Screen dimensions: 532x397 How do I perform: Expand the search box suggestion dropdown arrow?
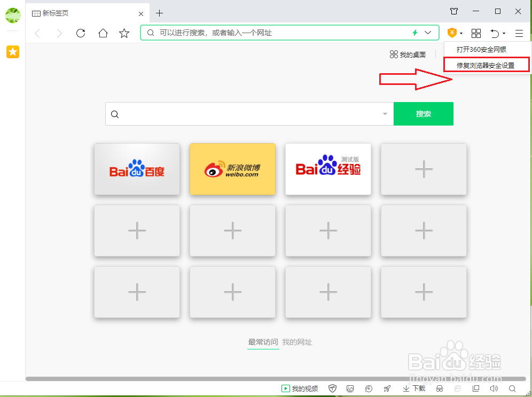[385, 114]
